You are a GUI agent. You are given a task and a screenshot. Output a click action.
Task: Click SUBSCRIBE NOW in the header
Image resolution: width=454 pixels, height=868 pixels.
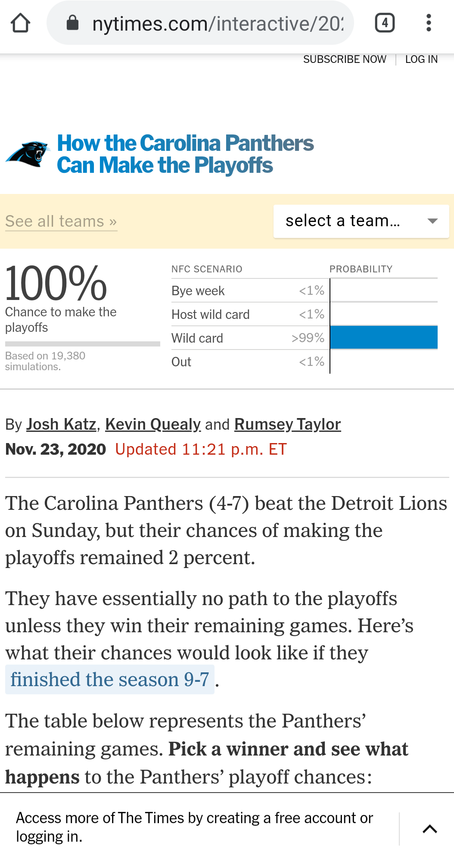(x=345, y=59)
